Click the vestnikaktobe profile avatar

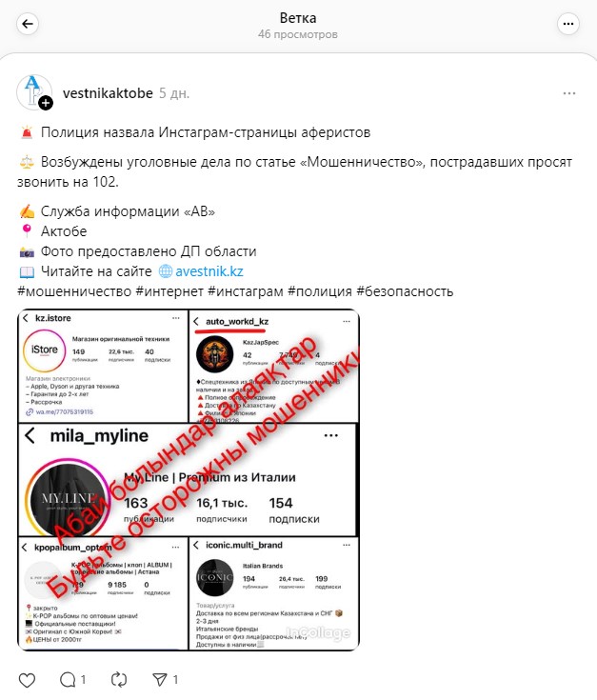[x=34, y=92]
